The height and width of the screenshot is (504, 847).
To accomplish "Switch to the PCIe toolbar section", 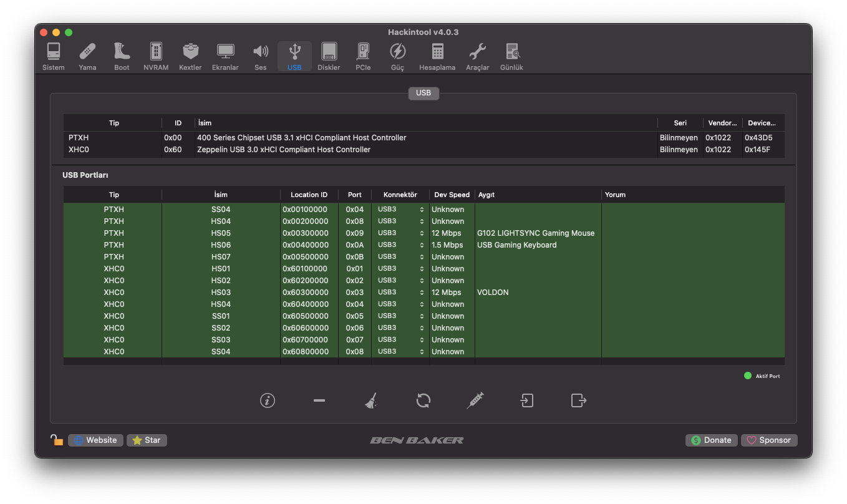I will (x=363, y=57).
